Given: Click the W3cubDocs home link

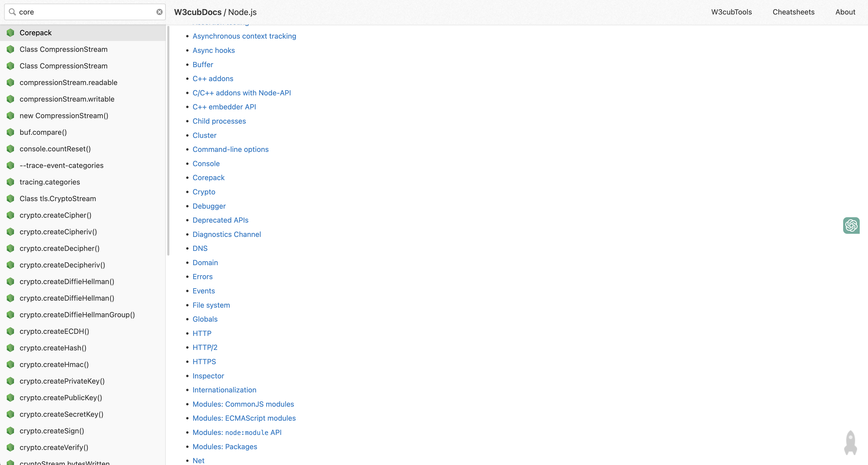Looking at the screenshot, I should pyautogui.click(x=198, y=12).
